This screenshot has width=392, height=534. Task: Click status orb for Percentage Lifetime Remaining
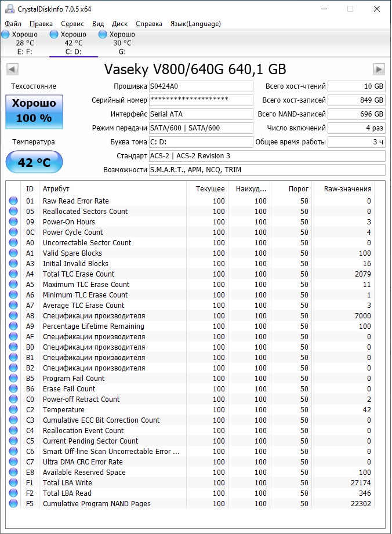(13, 326)
